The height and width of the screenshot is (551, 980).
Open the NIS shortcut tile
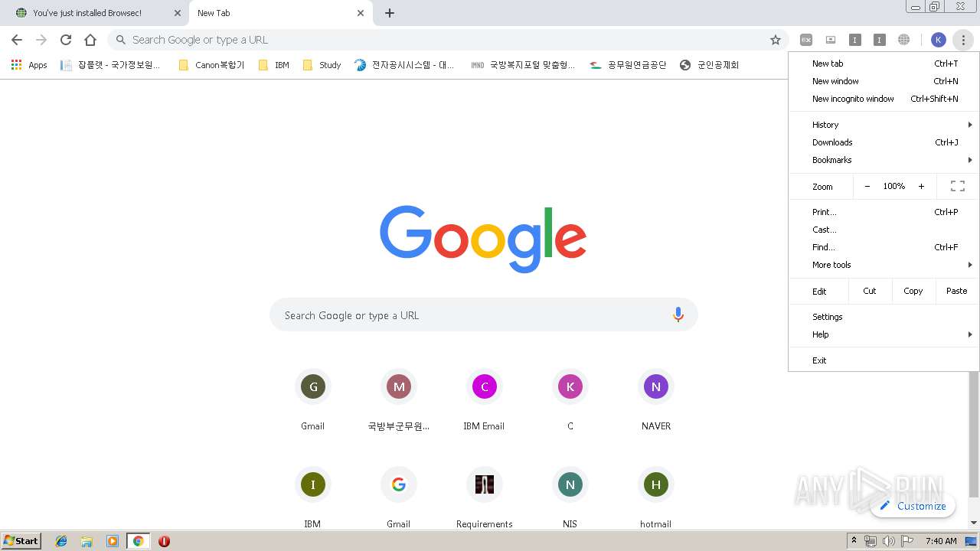pyautogui.click(x=570, y=497)
